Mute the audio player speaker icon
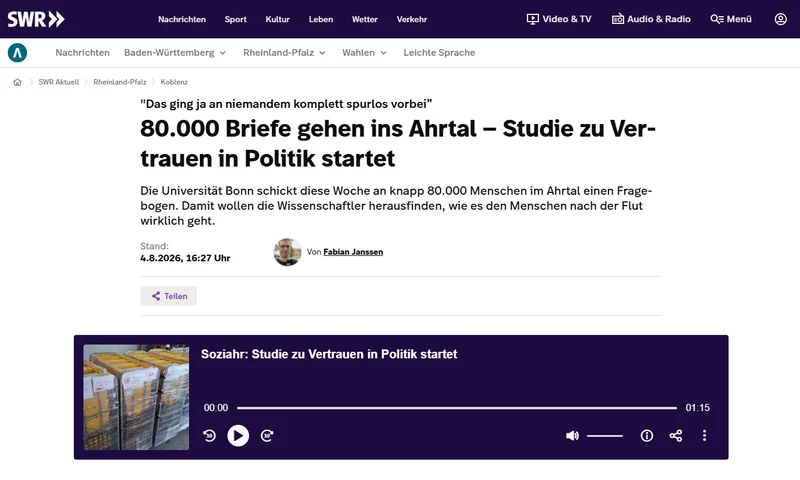This screenshot has width=800, height=480. [x=572, y=436]
